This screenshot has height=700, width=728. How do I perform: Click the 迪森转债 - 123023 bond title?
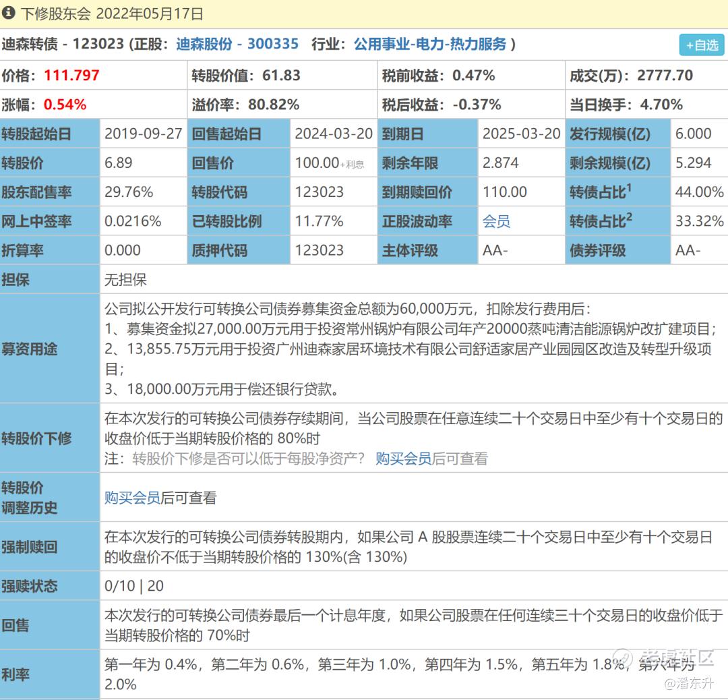point(63,44)
